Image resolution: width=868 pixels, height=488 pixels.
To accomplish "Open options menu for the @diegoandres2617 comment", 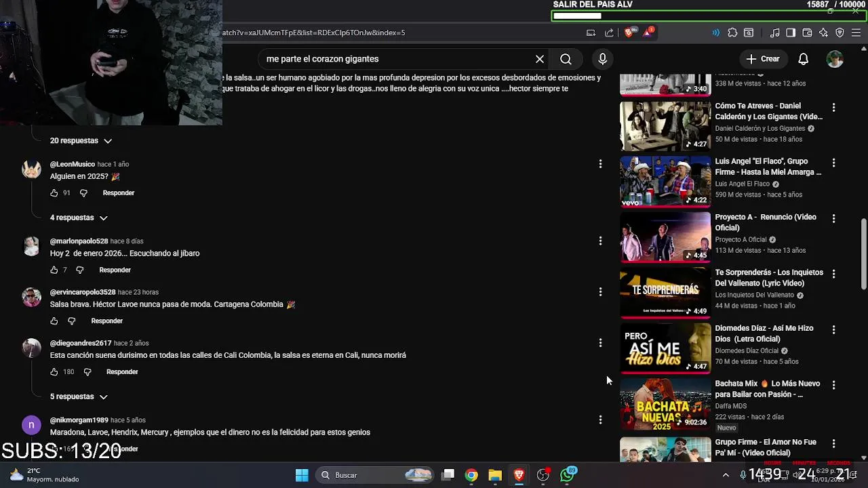I will (x=600, y=343).
